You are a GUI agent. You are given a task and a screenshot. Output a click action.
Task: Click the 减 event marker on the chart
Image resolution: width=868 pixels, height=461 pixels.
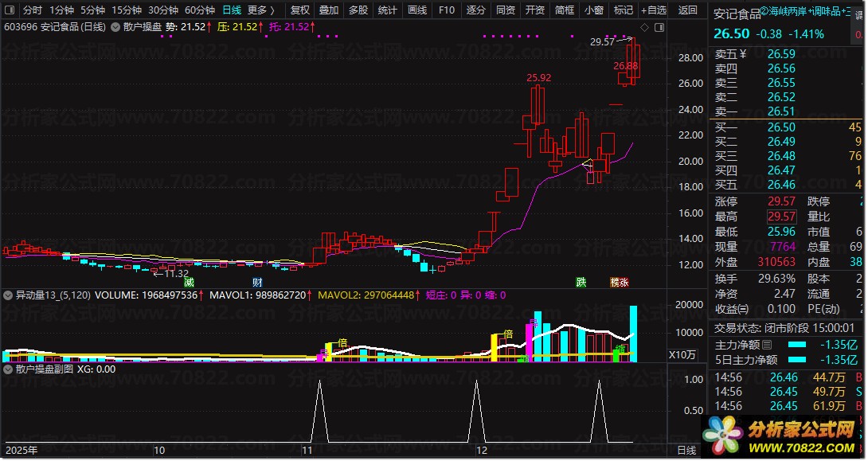coord(189,282)
